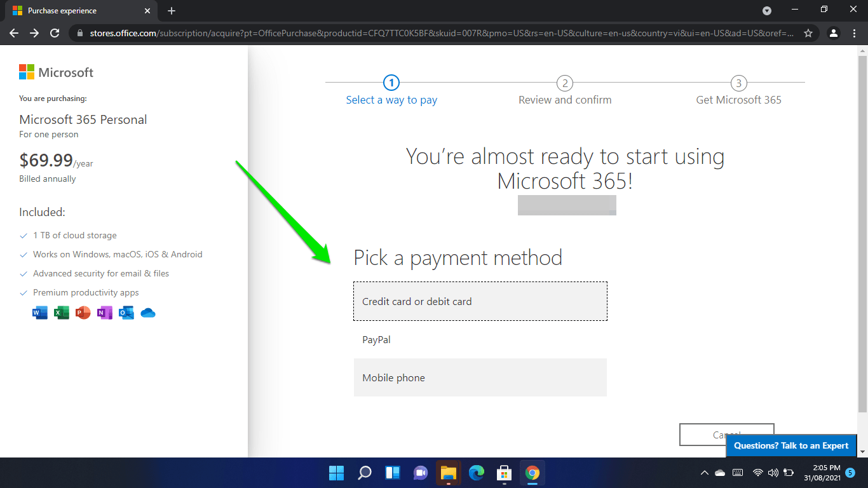Click step 3 Get Microsoft 365
This screenshot has height=488, width=868.
pyautogui.click(x=738, y=91)
